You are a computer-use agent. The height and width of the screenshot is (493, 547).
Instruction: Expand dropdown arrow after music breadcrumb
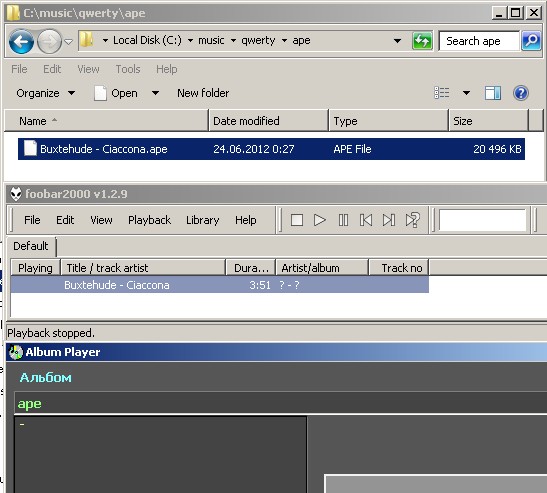(233, 40)
